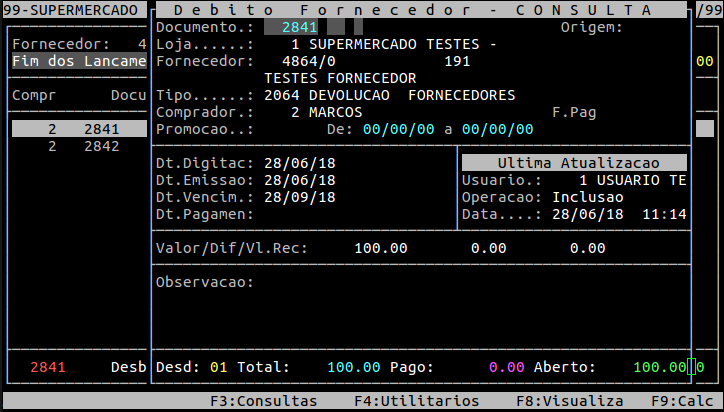Click the Tipo field 2064 DEVOLUCAO FORNECEDORES
The height and width of the screenshot is (412, 724).
click(389, 95)
